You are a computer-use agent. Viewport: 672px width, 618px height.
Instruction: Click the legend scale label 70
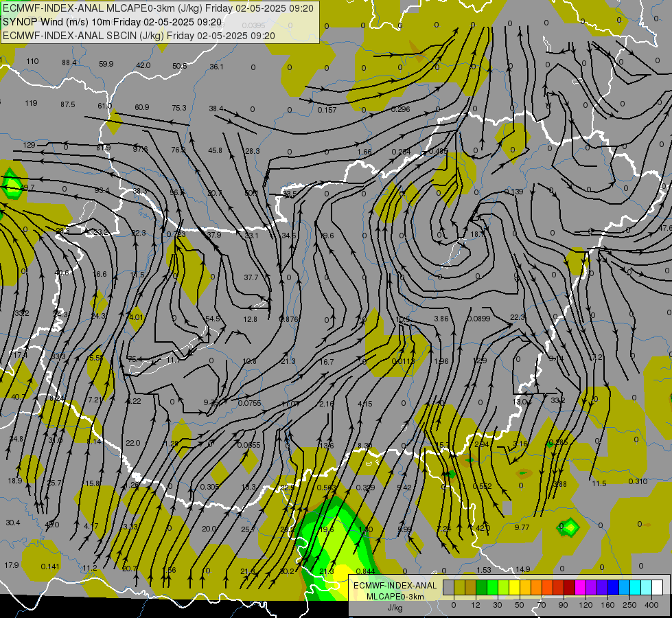[542, 605]
